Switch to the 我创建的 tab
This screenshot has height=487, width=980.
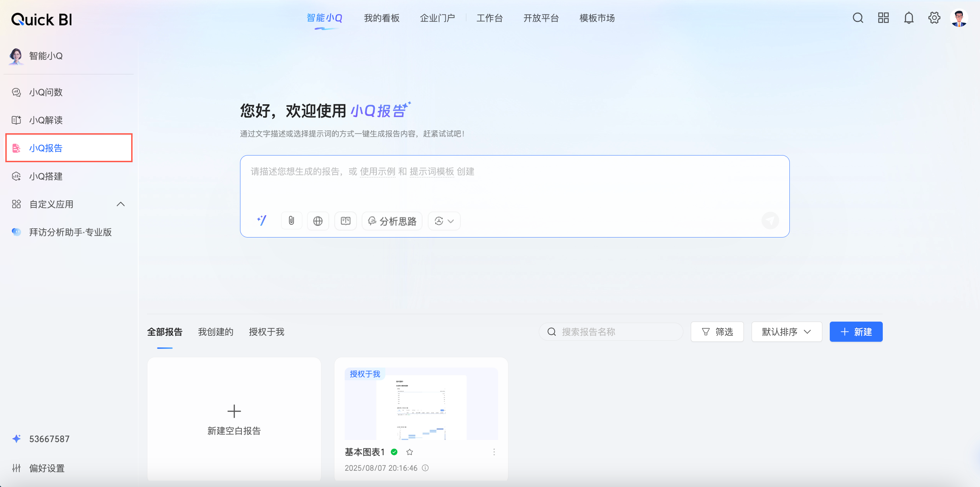(x=215, y=332)
